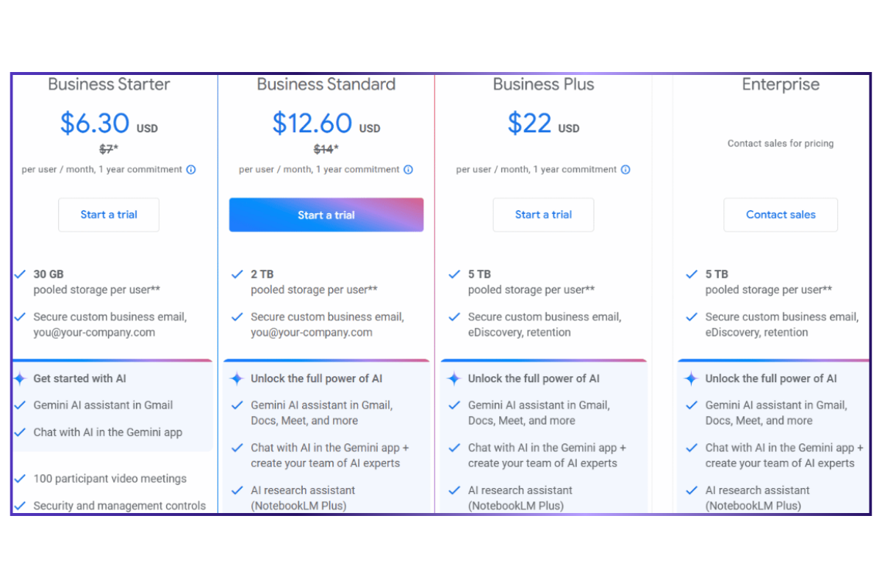Click the Business Plus AI sparkle icon

tap(454, 379)
